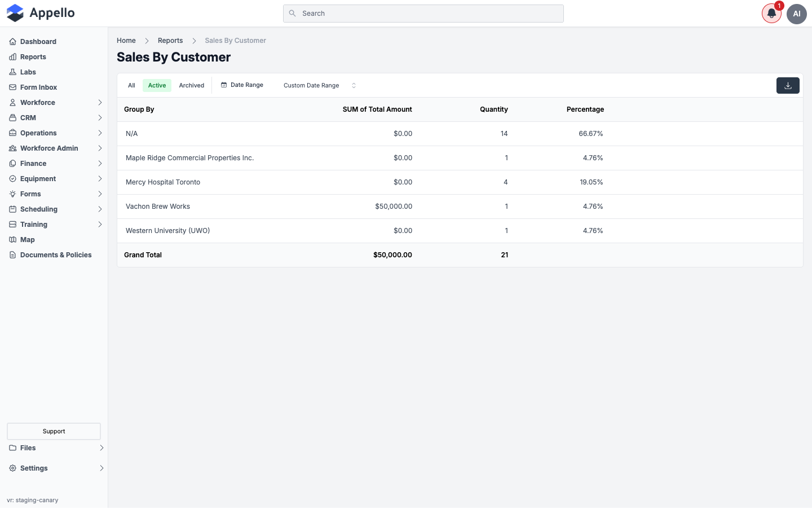Click the SUM of Total Amount column header

point(377,109)
